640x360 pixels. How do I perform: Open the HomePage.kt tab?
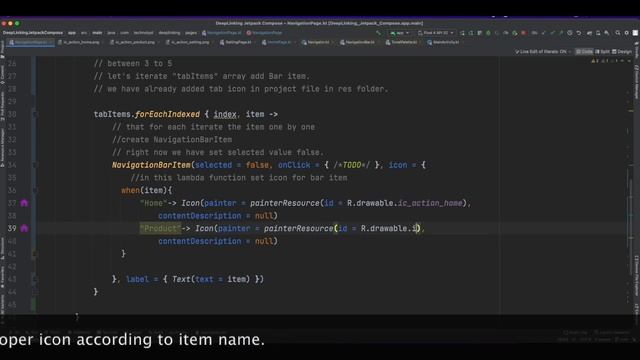[279, 42]
